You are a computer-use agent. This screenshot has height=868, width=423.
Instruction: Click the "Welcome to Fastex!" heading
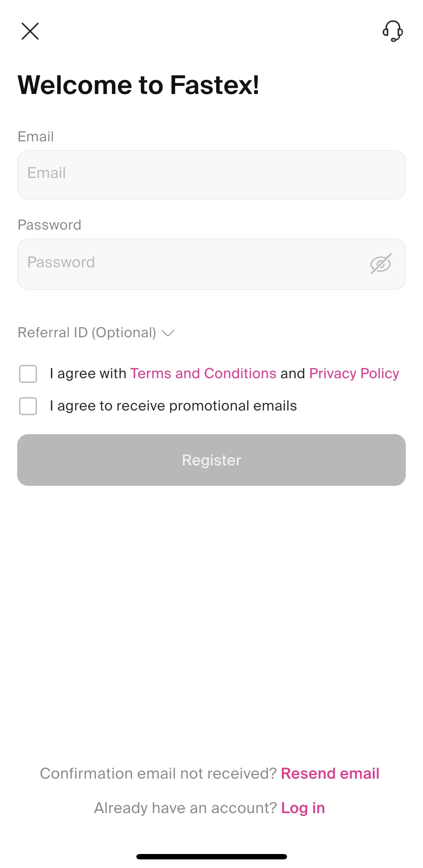tap(138, 85)
